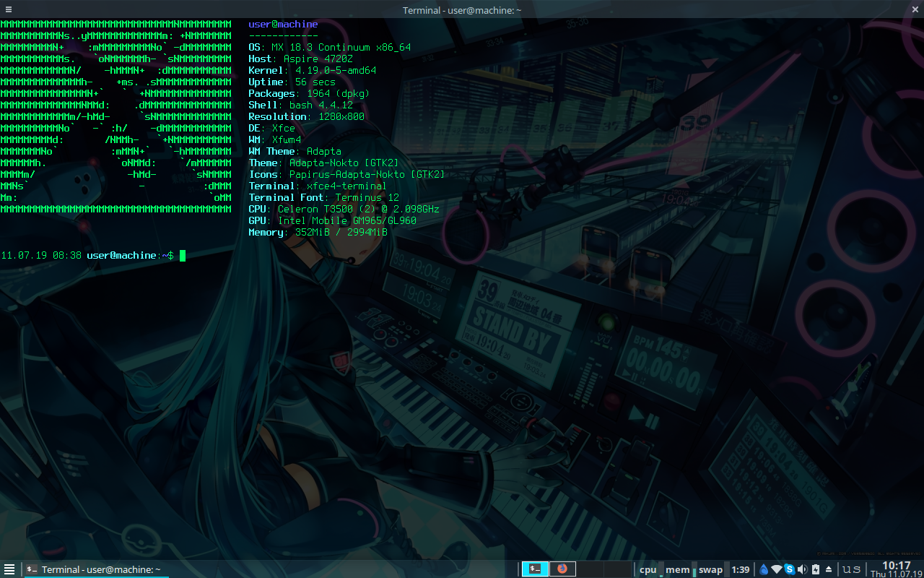924x578 pixels.
Task: Click the 'Icons: Papirus-Adapta-Nokto' line
Action: pos(346,174)
